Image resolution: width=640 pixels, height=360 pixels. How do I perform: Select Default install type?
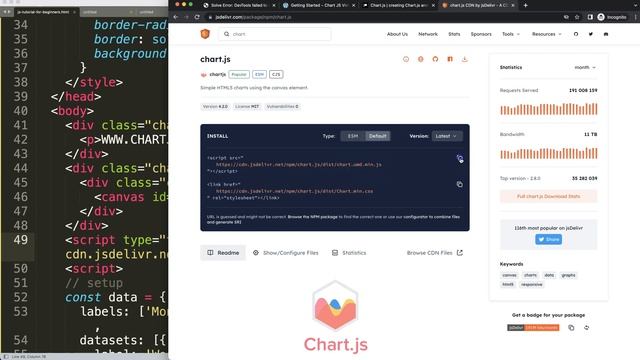point(378,136)
